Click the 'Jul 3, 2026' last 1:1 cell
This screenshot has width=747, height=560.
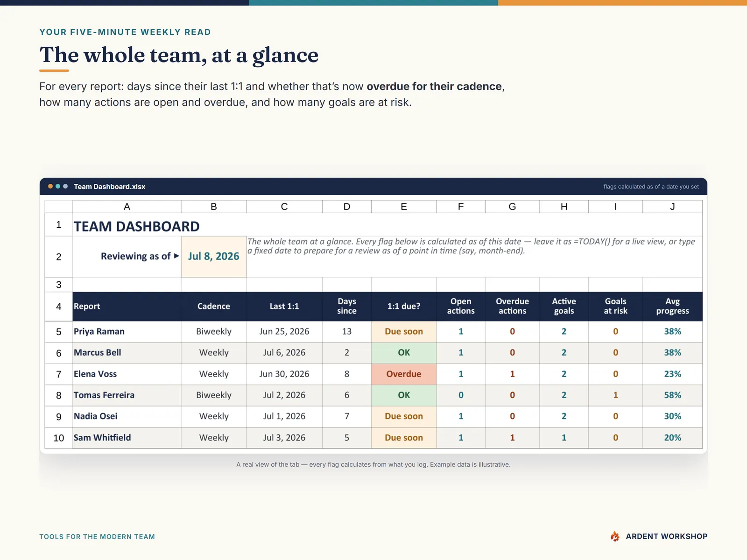point(284,438)
